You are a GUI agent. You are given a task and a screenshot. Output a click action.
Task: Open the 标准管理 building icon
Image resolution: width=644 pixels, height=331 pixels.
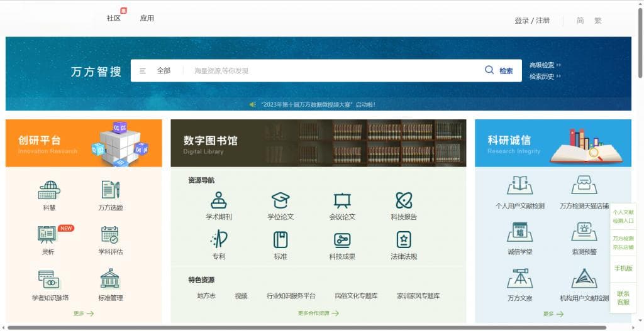click(x=109, y=278)
